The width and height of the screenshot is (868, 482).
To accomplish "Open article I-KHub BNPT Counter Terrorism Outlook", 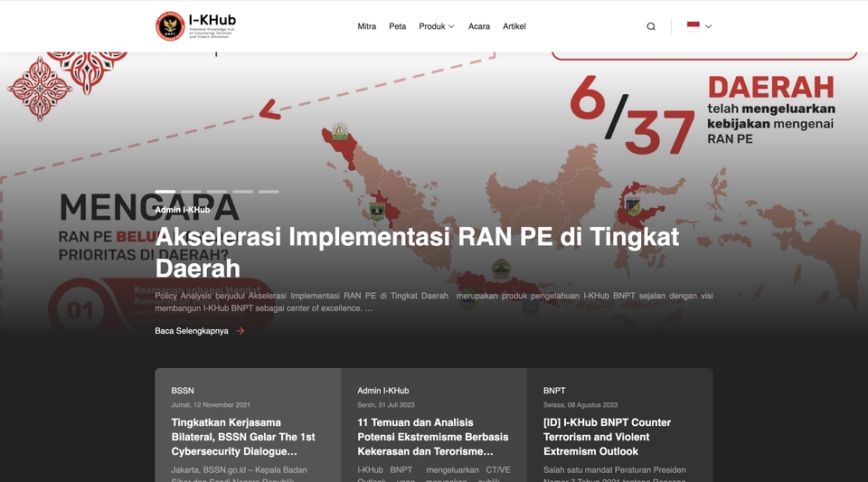I will point(607,437).
